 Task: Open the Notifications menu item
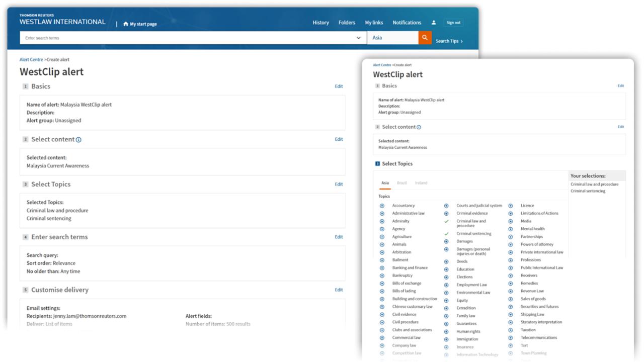coord(407,23)
